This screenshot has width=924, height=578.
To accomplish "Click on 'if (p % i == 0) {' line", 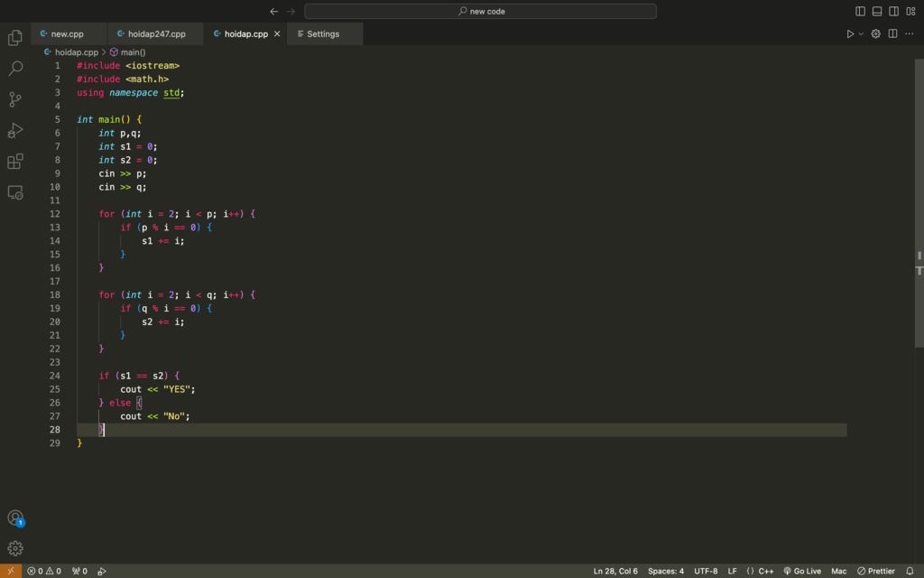I will pyautogui.click(x=166, y=228).
